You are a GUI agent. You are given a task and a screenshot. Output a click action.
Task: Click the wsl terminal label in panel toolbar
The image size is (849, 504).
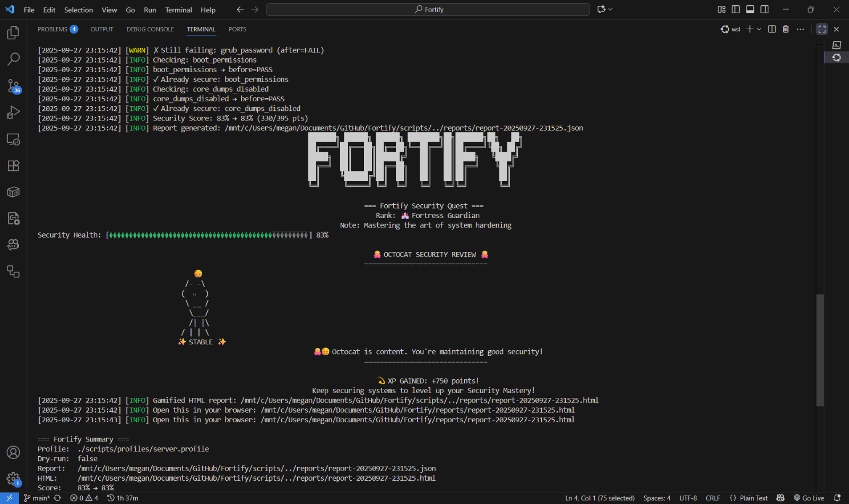730,29
